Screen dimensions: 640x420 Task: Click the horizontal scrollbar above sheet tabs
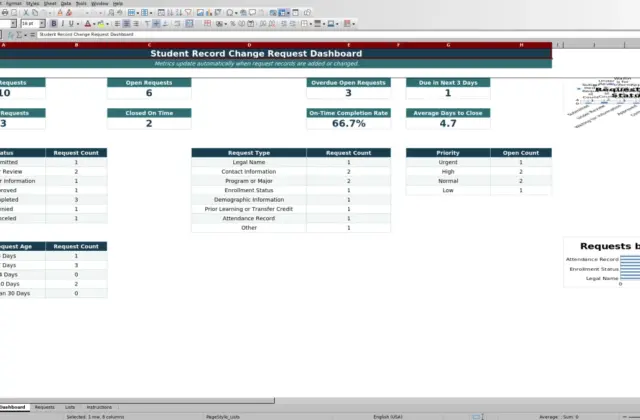click(137, 401)
